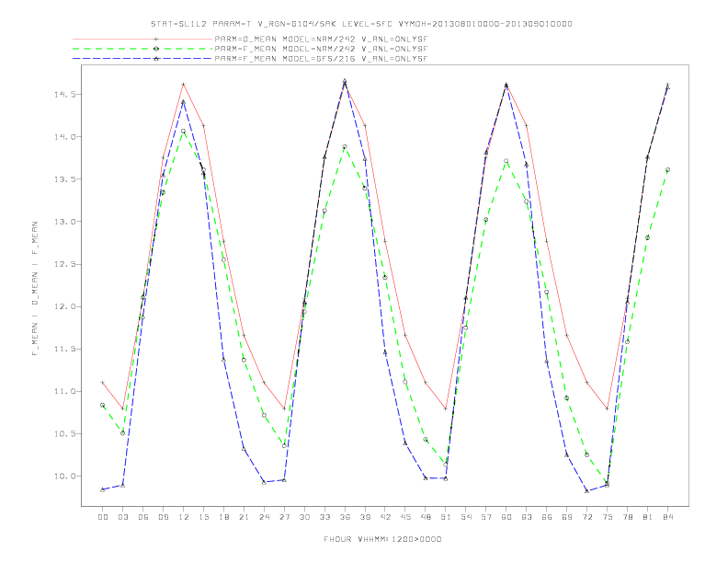Select the PARM=F_MEAN MODEL=GFS/216 legend label
Image resolution: width=728 pixels, height=563 pixels.
click(x=321, y=59)
